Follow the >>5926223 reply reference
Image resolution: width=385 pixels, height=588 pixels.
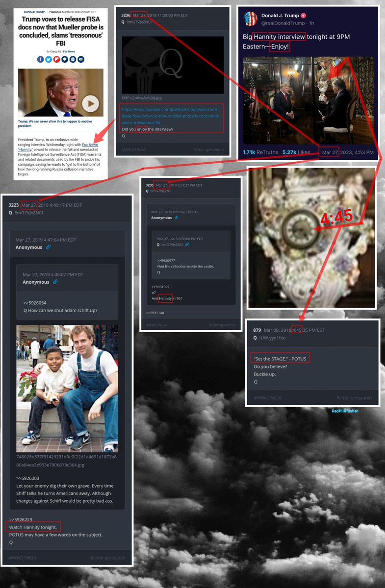21,519
